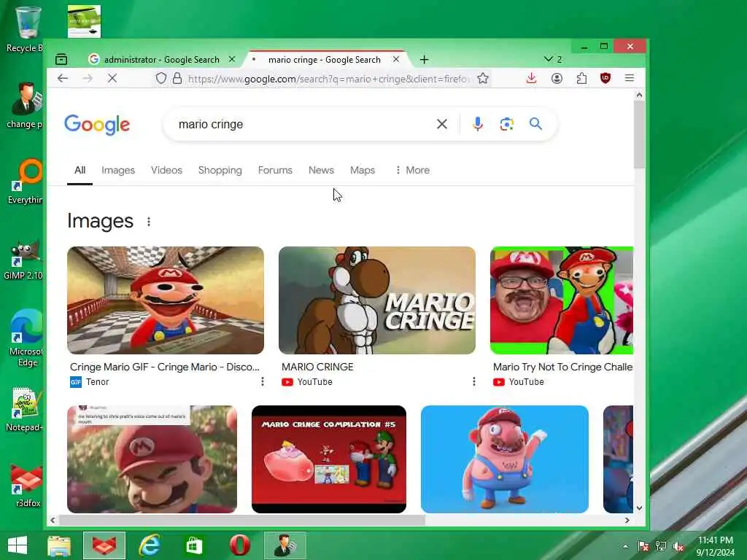Open the extensions puzzle icon
Image resolution: width=747 pixels, height=560 pixels.
tap(581, 78)
